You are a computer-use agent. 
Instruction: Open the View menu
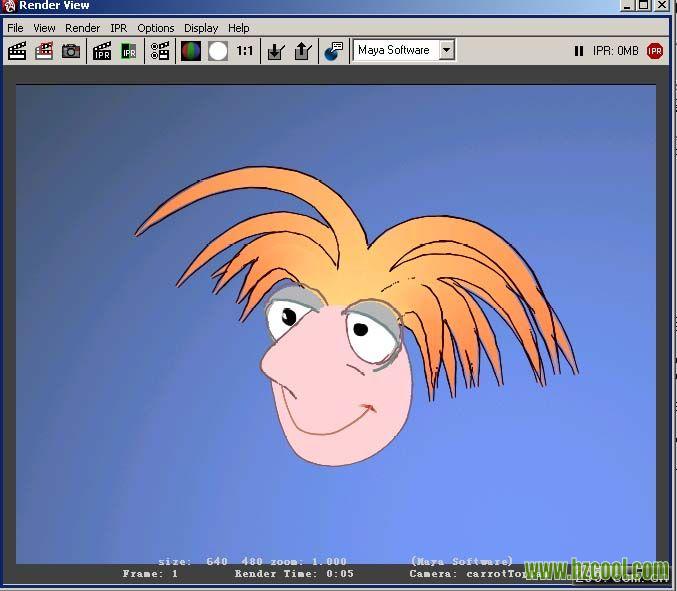(x=44, y=28)
